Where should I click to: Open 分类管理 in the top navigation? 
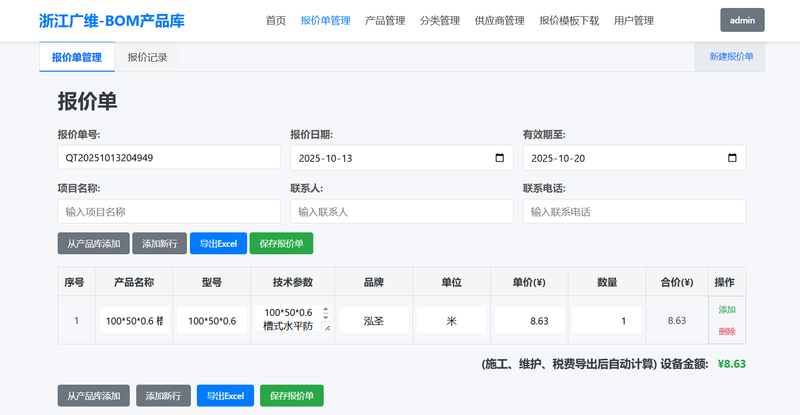pos(439,20)
